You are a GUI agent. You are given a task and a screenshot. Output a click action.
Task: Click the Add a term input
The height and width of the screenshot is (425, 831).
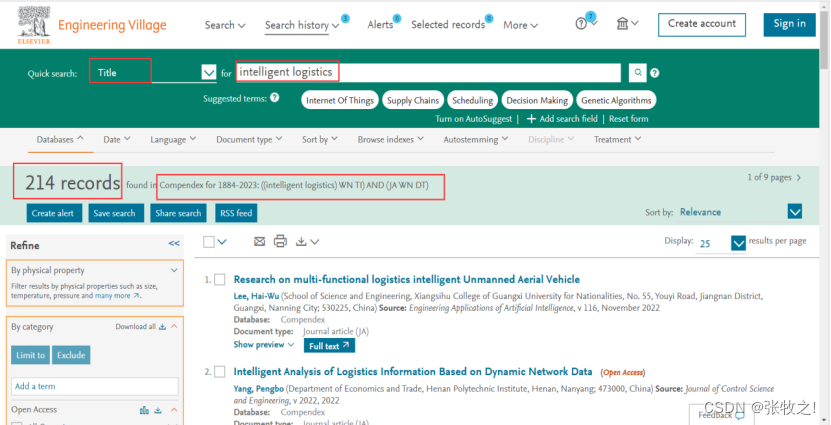(x=95, y=386)
